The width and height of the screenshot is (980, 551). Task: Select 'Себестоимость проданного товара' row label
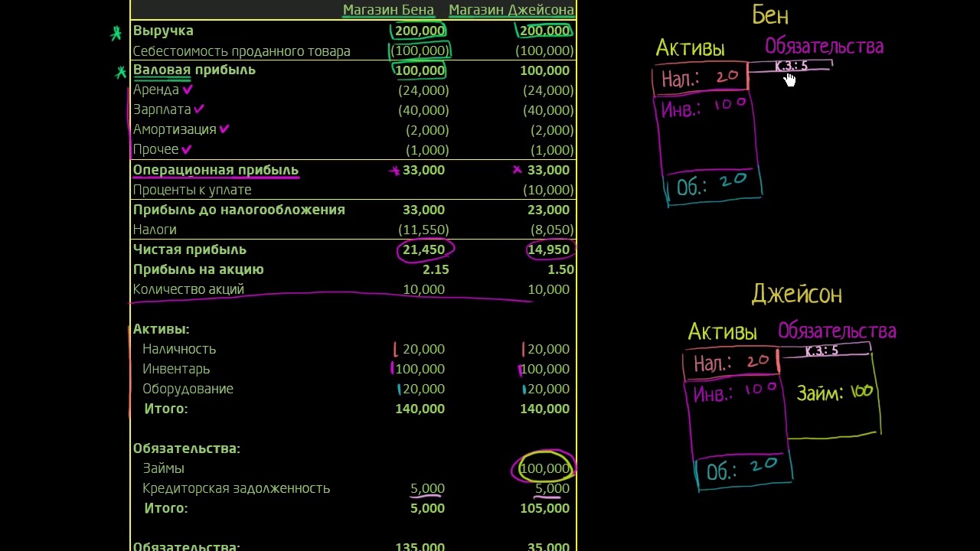(242, 51)
